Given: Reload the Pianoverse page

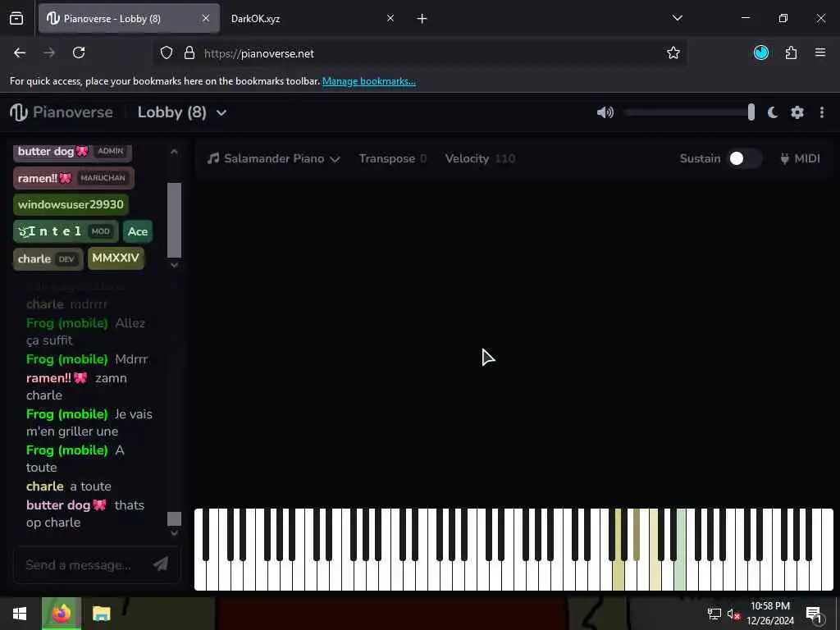Looking at the screenshot, I should click(x=79, y=53).
